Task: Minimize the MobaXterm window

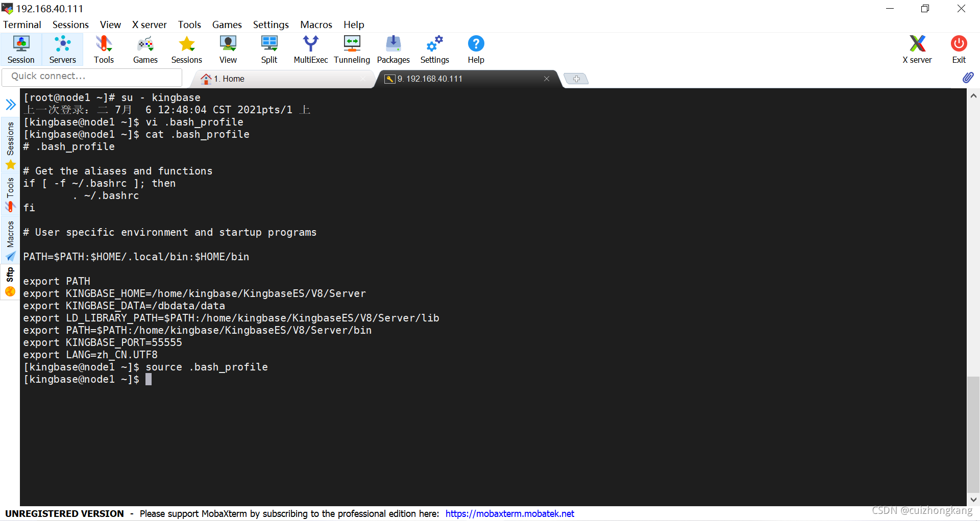Action: [x=890, y=9]
